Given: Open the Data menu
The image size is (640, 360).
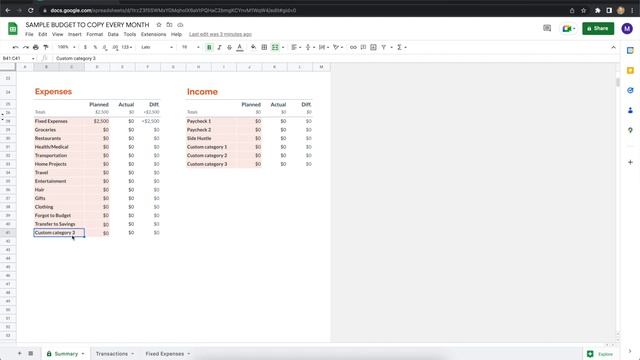Looking at the screenshot, I should pos(113,34).
